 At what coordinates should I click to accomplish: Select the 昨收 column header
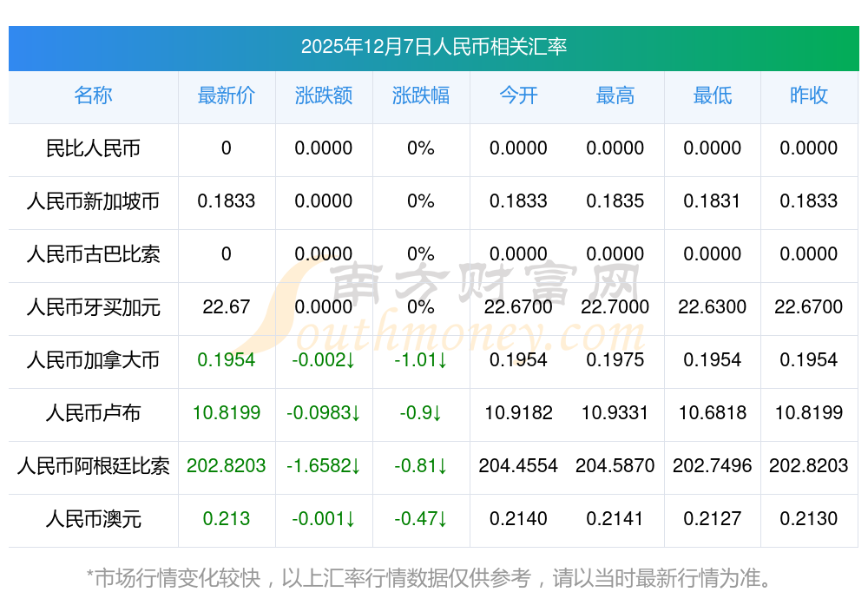click(809, 95)
